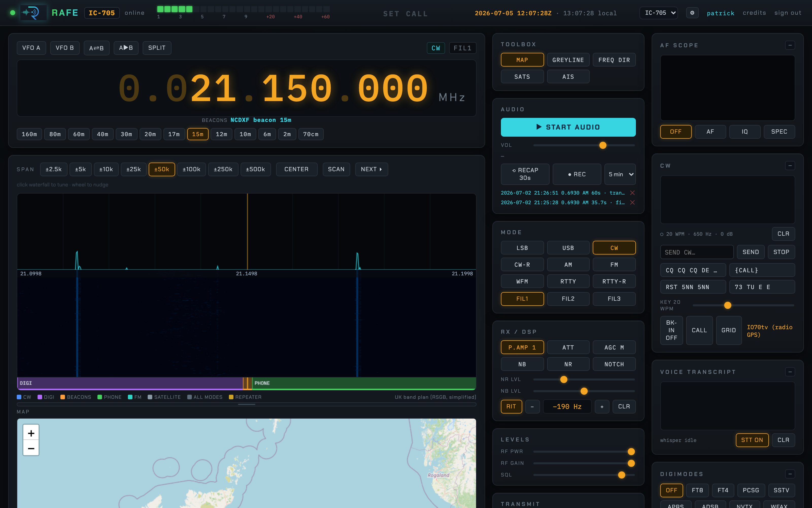This screenshot has height=508, width=812.
Task: Select USB mode
Action: click(568, 248)
